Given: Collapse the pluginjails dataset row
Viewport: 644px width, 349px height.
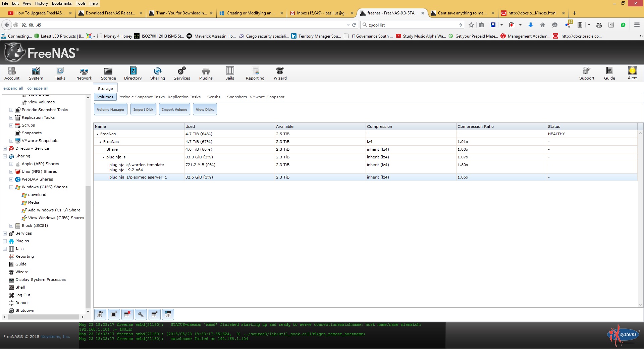Looking at the screenshot, I should 104,157.
